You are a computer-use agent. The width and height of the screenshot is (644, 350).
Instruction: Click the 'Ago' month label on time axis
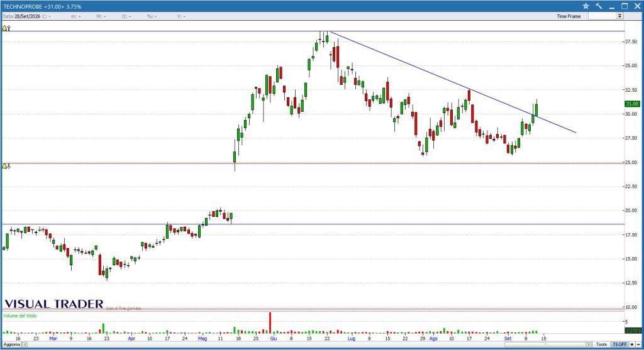tap(433, 339)
